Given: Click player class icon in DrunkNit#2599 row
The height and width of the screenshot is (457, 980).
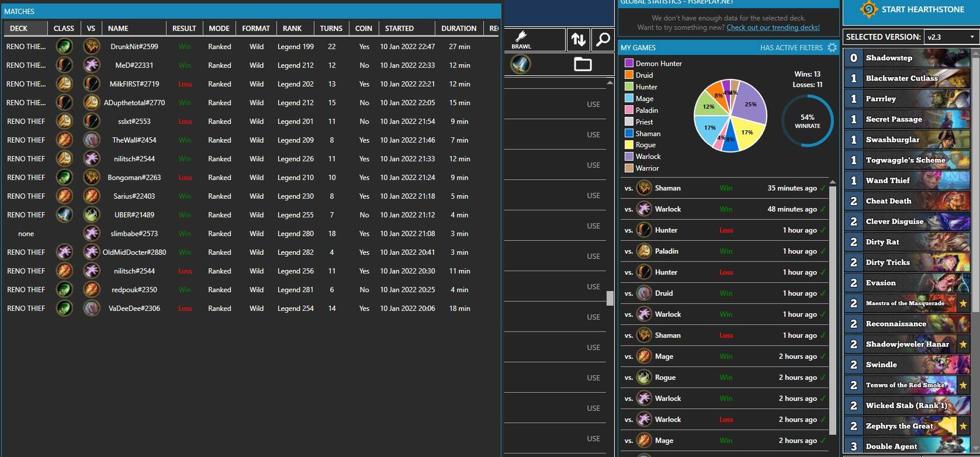Looking at the screenshot, I should point(64,46).
